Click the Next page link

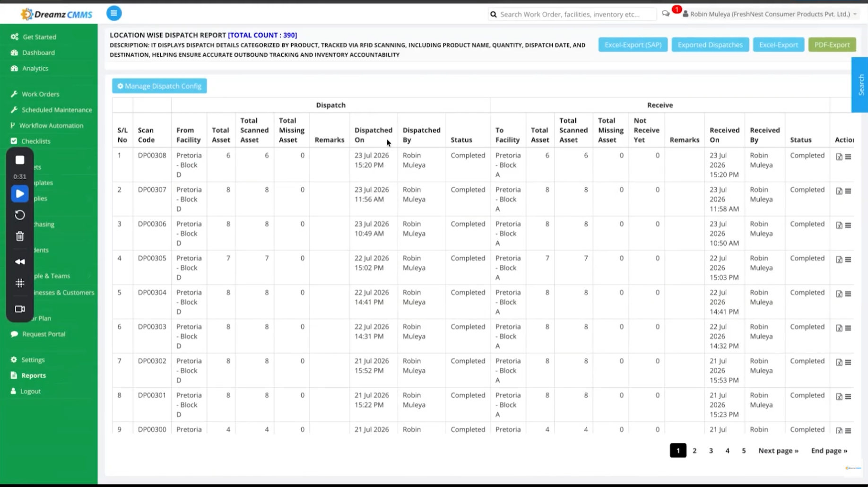pyautogui.click(x=778, y=451)
